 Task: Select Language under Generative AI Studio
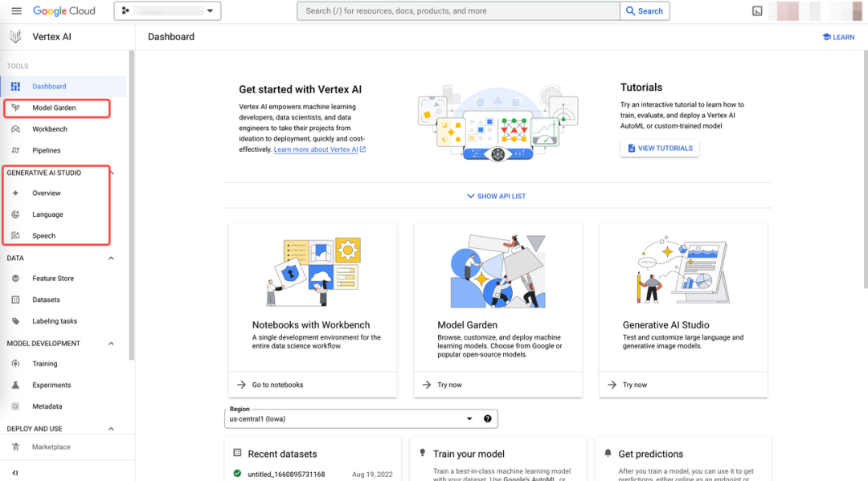[47, 215]
